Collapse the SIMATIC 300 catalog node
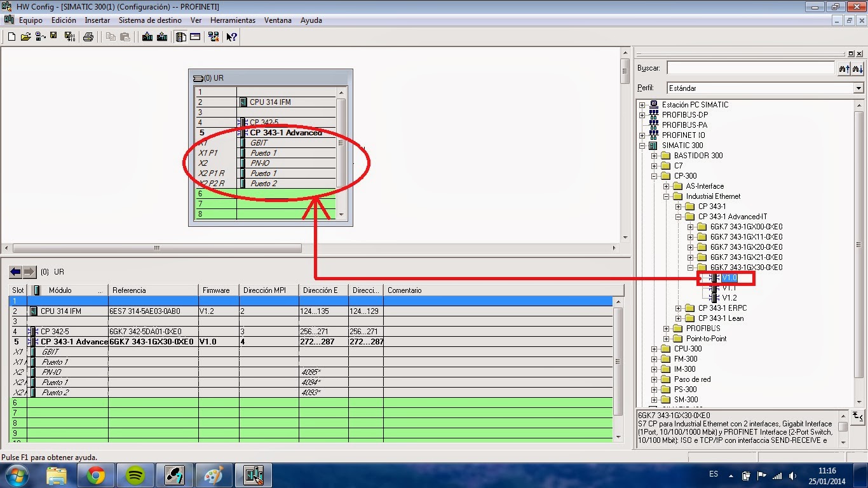The width and height of the screenshot is (868, 488). (642, 146)
